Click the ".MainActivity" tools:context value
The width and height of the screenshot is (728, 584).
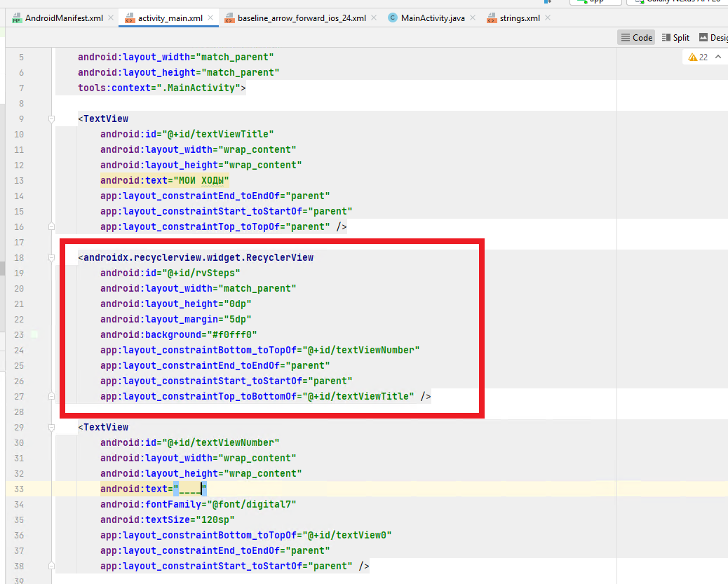point(201,88)
